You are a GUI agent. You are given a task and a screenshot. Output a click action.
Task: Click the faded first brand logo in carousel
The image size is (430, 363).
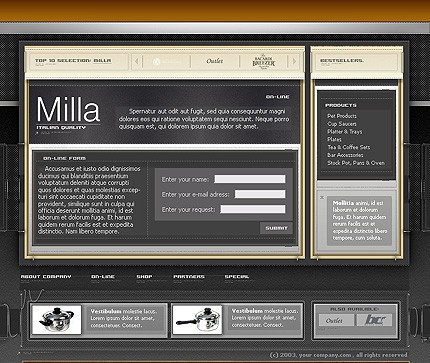click(166, 61)
